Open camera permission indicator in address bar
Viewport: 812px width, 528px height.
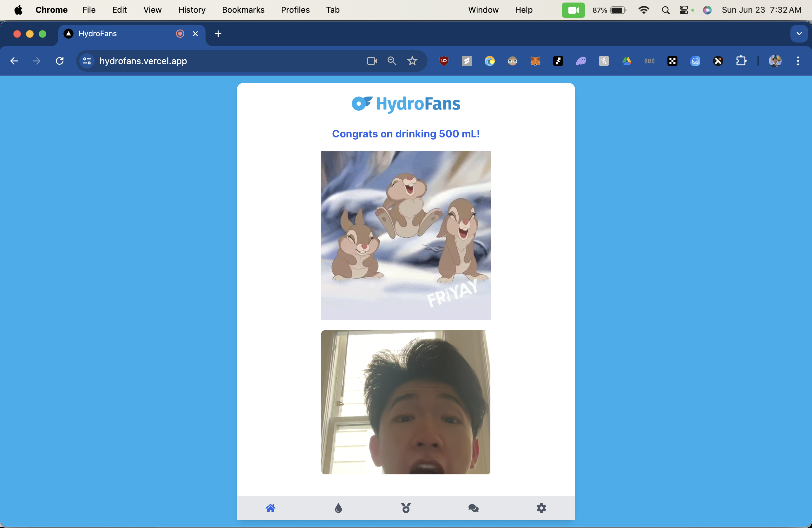[x=372, y=61]
